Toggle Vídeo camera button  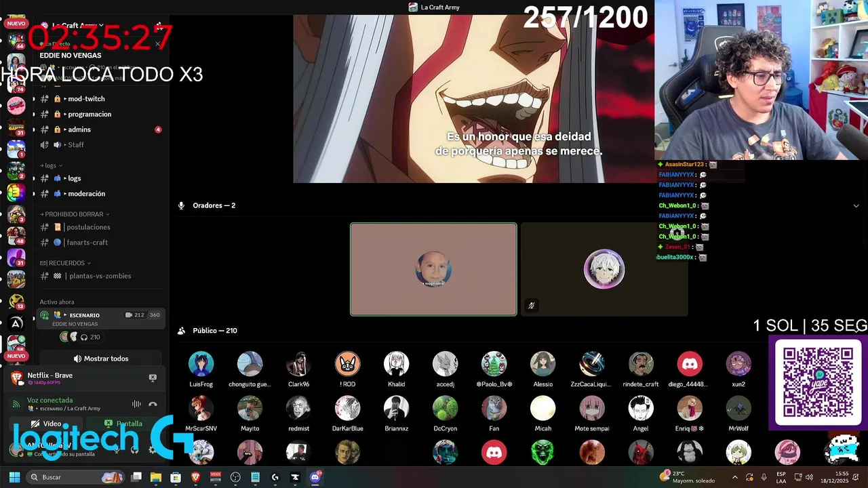[x=47, y=424]
